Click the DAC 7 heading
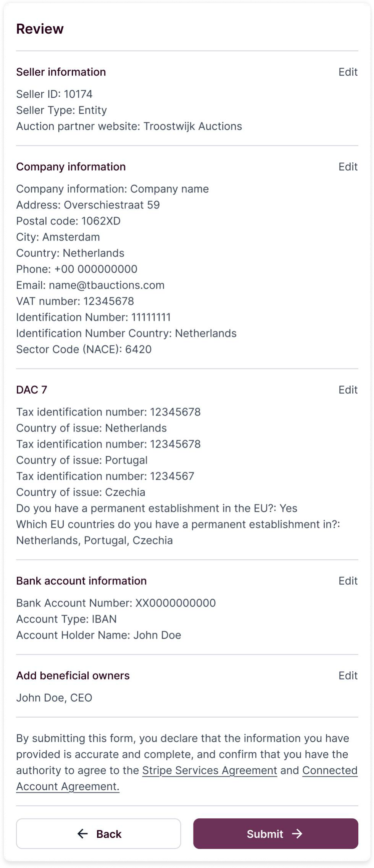Screen dimensions: 374x868 coord(32,390)
